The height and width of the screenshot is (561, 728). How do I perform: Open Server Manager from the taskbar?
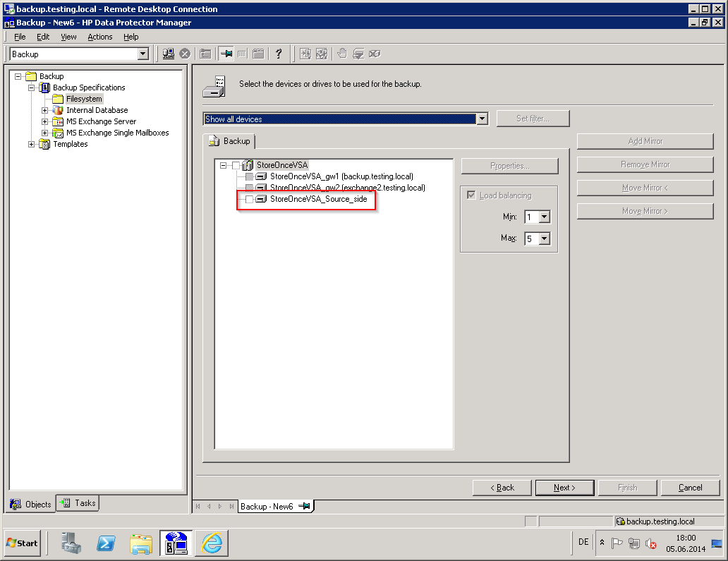pyautogui.click(x=71, y=543)
